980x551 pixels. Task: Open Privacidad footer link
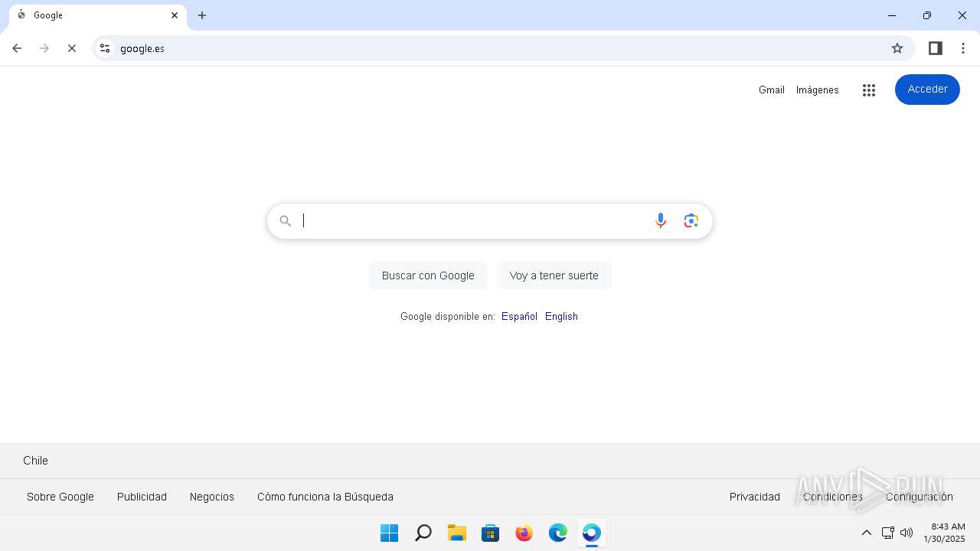click(x=755, y=497)
